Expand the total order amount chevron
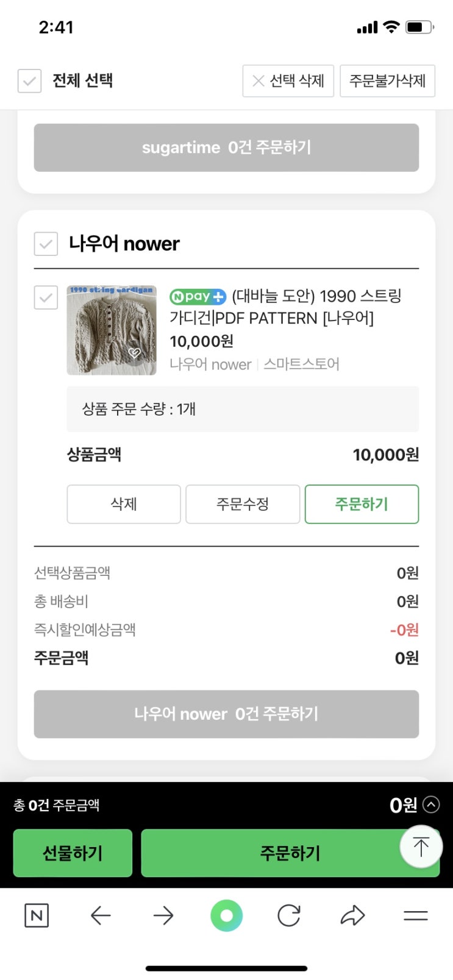The width and height of the screenshot is (453, 980). 431,804
